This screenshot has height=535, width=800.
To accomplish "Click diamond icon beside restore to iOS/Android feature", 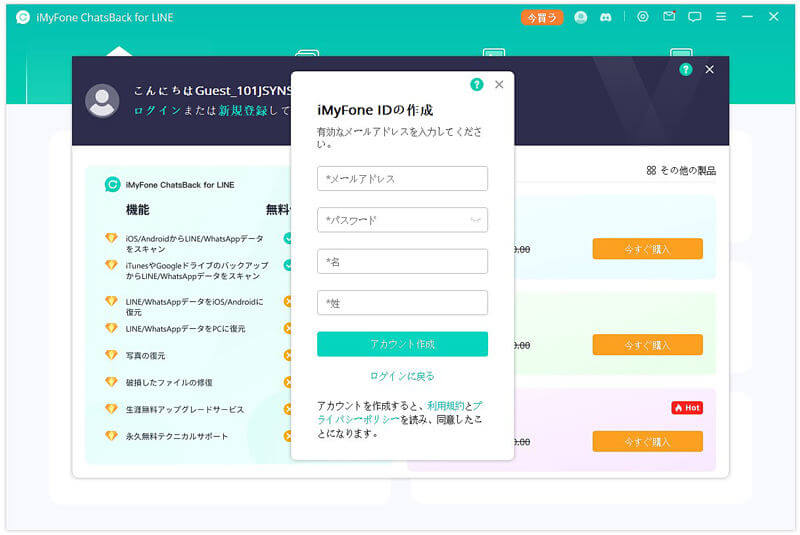I will pyautogui.click(x=111, y=301).
